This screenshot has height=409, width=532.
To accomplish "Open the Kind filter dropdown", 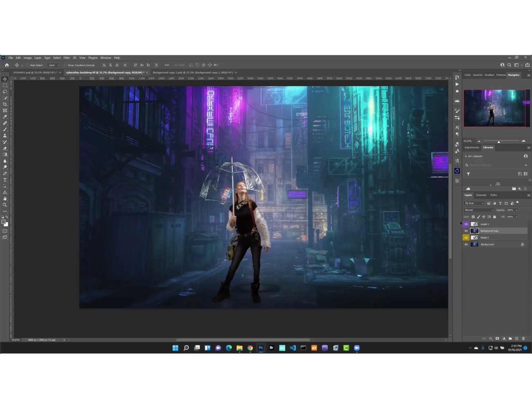I will pos(474,203).
